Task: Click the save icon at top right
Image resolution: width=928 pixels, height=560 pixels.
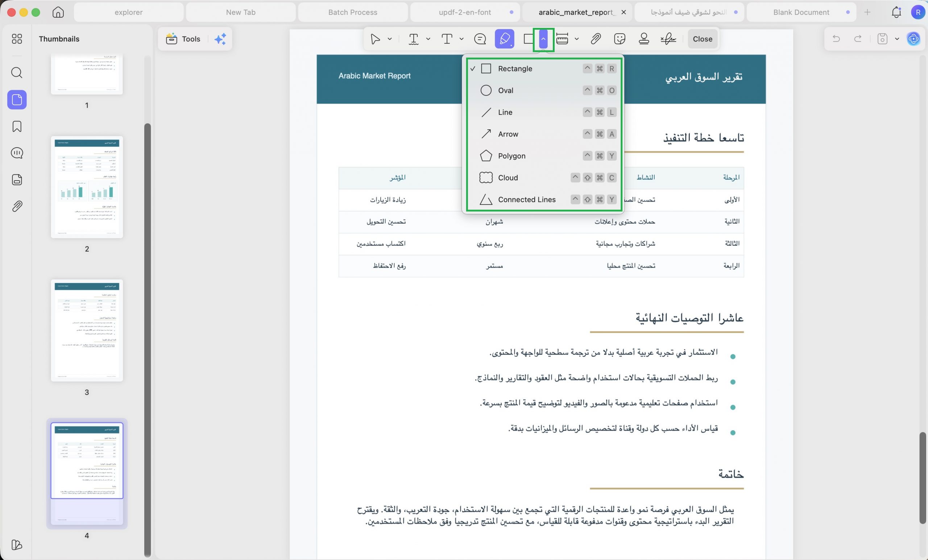Action: pyautogui.click(x=882, y=39)
